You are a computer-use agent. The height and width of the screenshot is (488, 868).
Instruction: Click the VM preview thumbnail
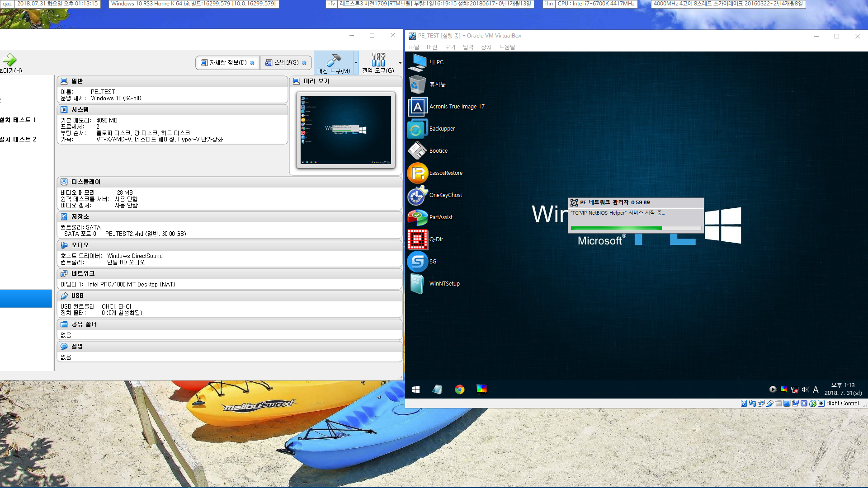(346, 130)
